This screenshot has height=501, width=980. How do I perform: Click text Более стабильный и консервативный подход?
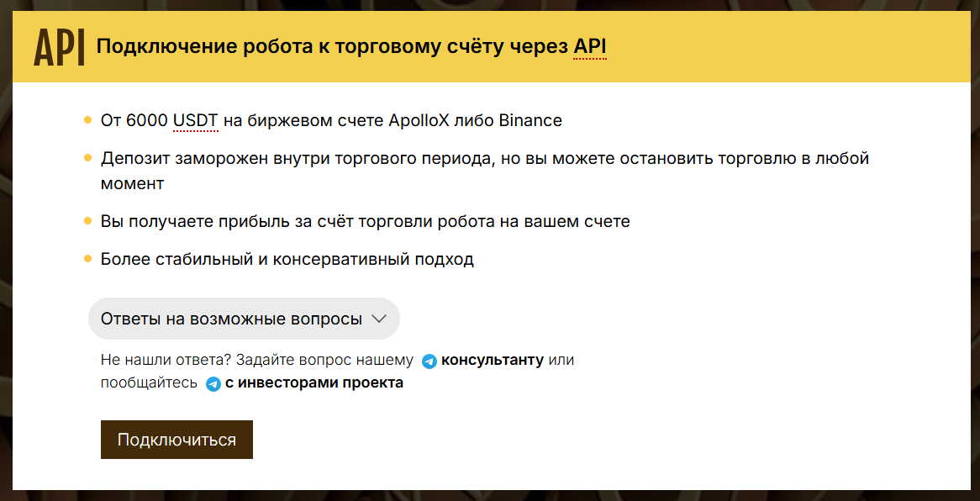(x=287, y=260)
